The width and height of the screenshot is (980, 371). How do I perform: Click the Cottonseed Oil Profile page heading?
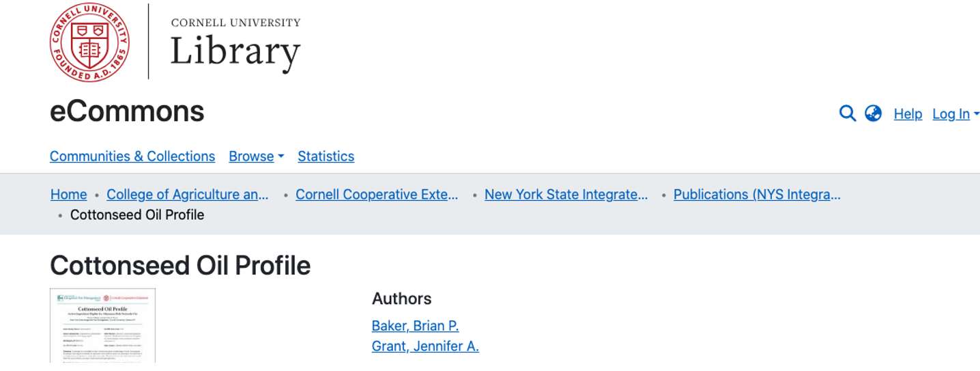pyautogui.click(x=180, y=265)
